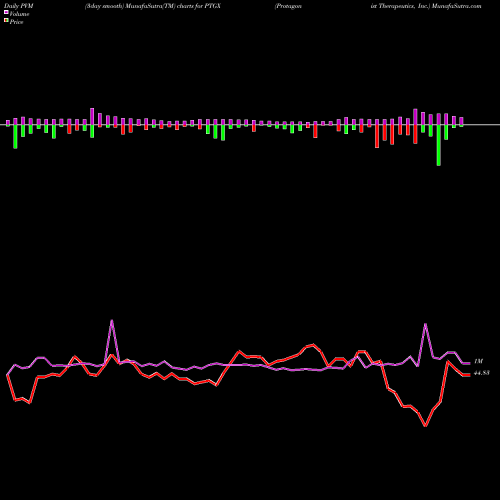
Task: Click the 44.83 price value label
Action: (x=482, y=373)
